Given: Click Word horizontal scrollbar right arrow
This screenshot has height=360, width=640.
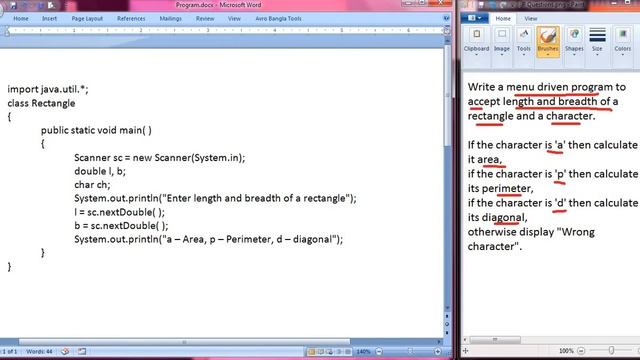Looking at the screenshot, I should 439,342.
